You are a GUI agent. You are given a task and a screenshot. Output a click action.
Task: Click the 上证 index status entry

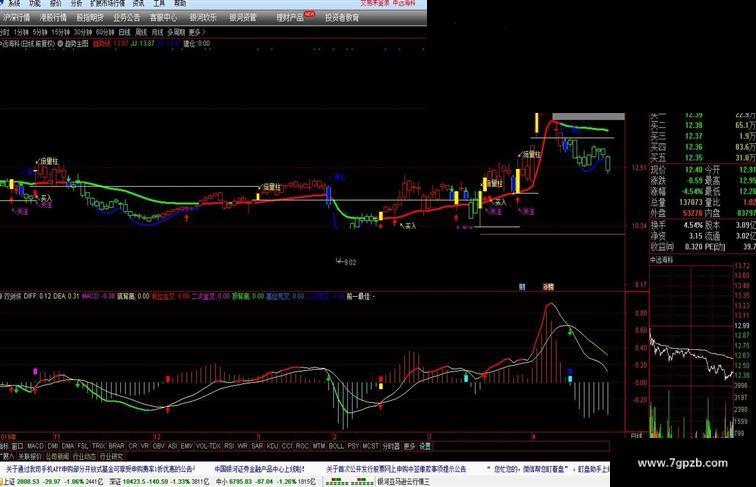(54, 481)
